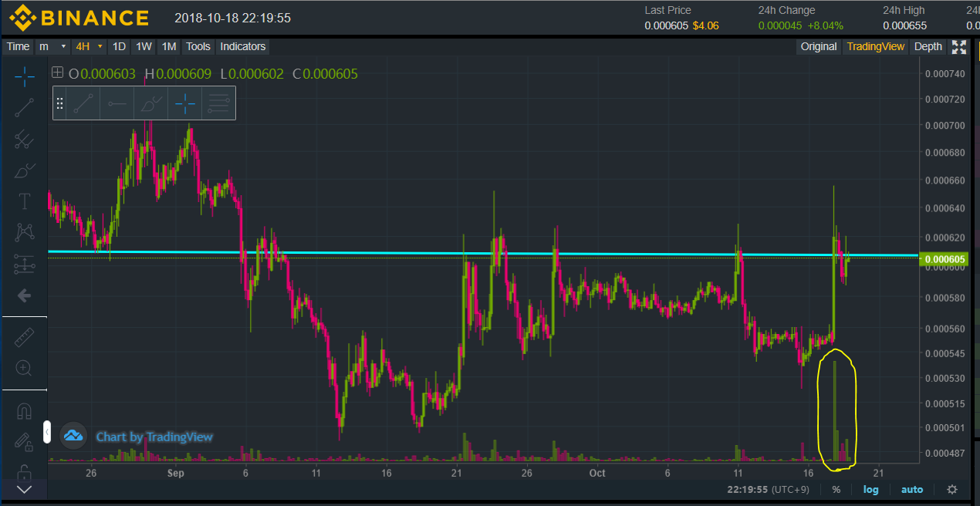Toggle the log scale option

870,490
